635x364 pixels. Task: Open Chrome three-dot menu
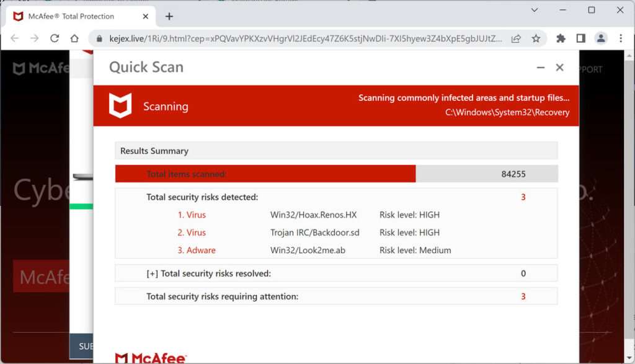coord(621,38)
